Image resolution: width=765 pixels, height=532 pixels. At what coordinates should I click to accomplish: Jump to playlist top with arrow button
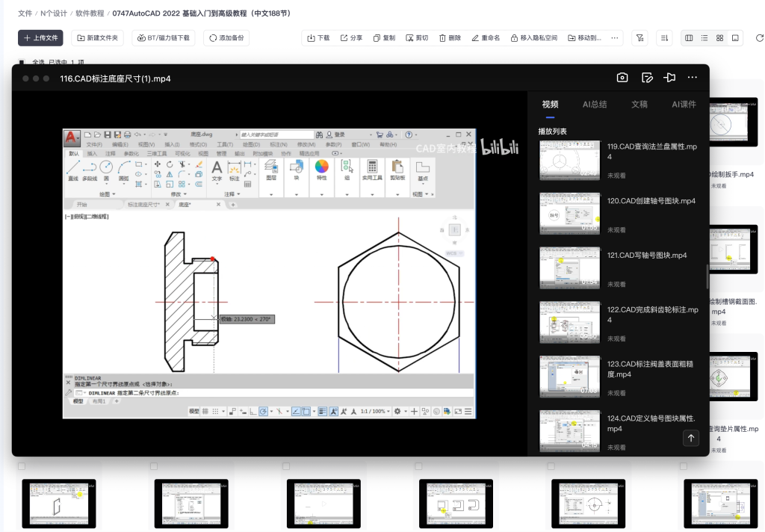(x=691, y=439)
